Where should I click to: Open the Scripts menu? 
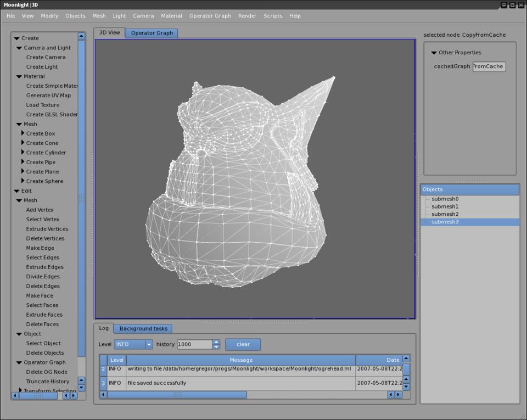click(273, 16)
